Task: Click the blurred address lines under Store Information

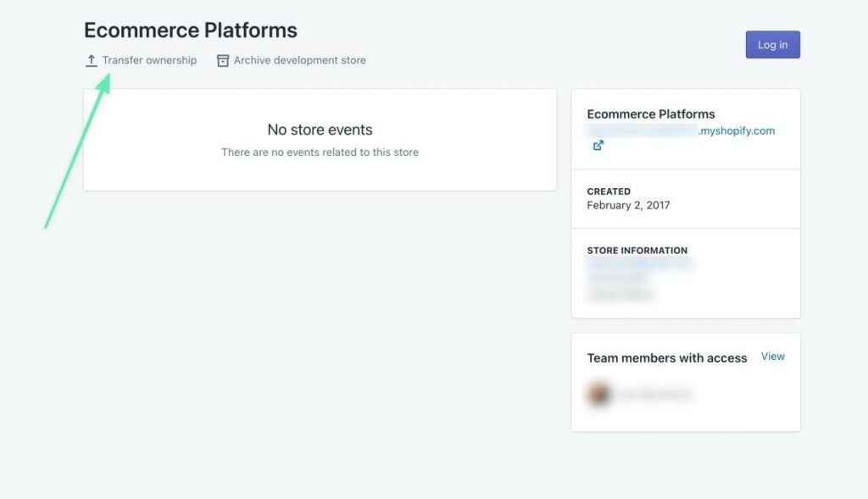Action: (x=620, y=286)
